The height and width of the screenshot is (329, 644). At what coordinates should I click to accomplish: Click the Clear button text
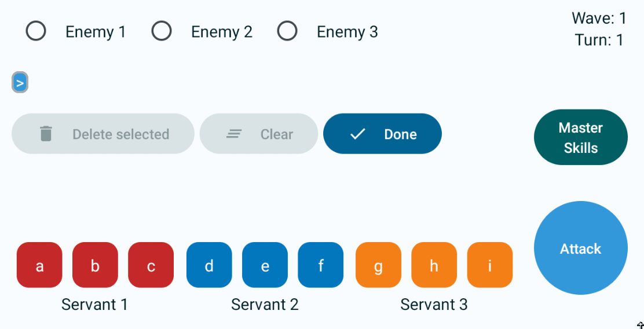(x=277, y=134)
